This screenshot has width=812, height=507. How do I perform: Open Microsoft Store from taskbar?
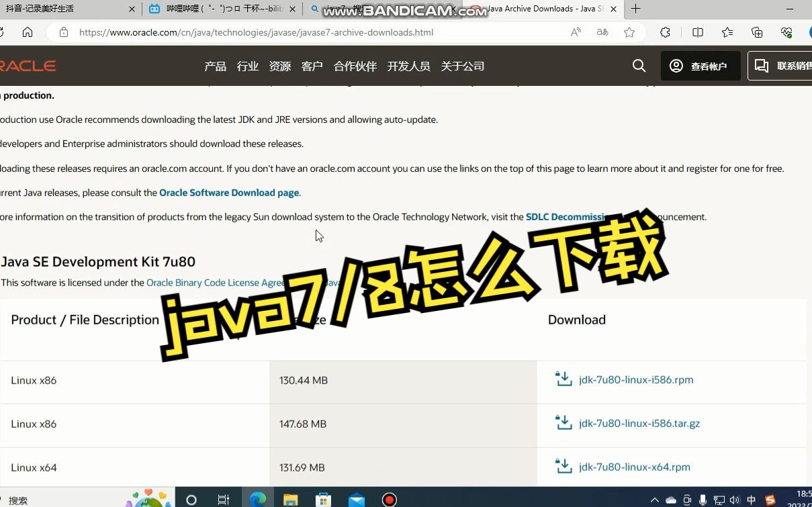pos(323,500)
